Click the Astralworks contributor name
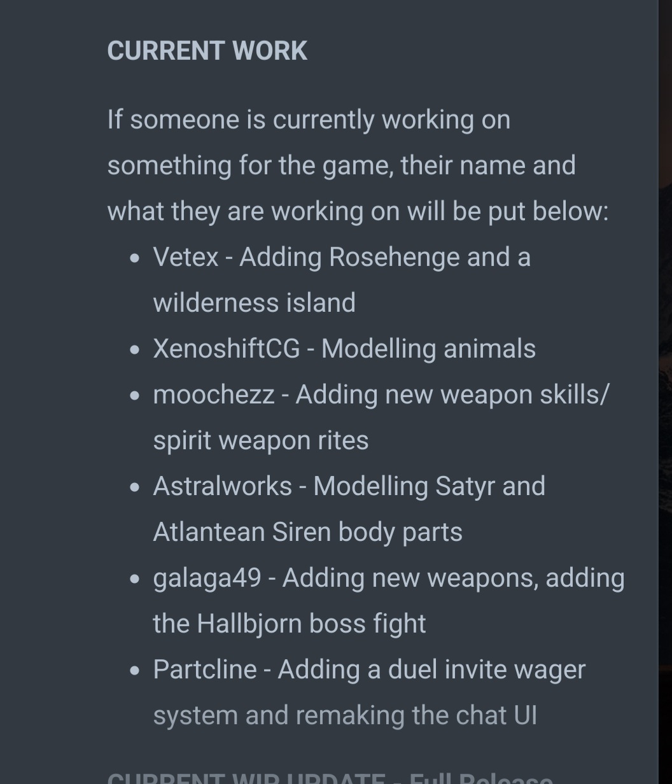672x784 pixels. click(x=222, y=486)
